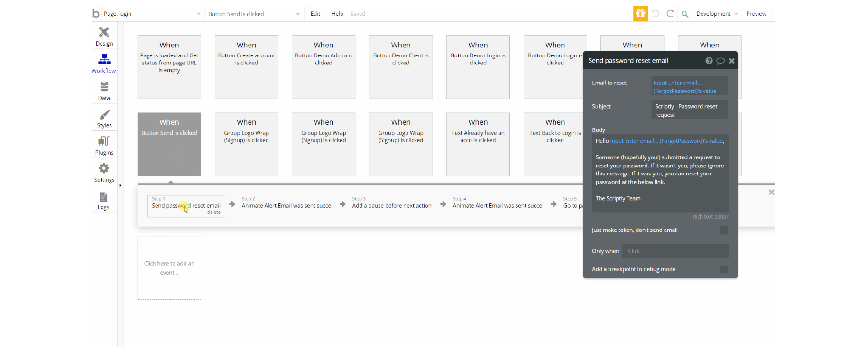
Task: Open the help question mark in panel
Action: 709,61
